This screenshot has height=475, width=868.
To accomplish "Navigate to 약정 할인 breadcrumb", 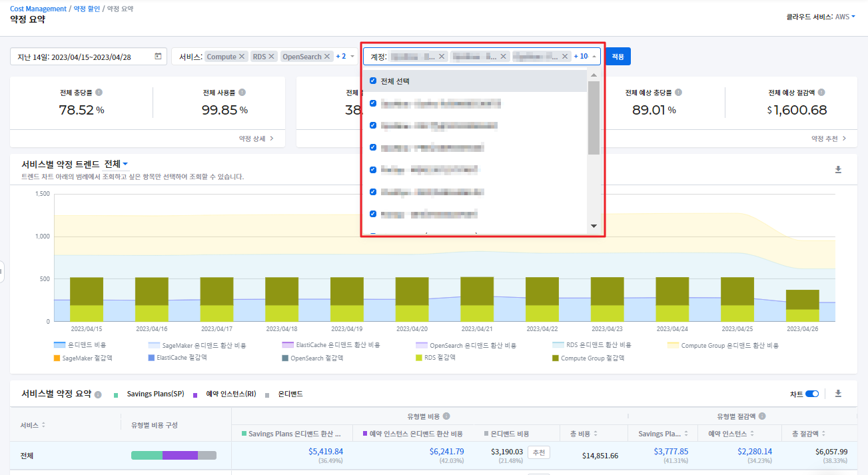I will coord(87,9).
